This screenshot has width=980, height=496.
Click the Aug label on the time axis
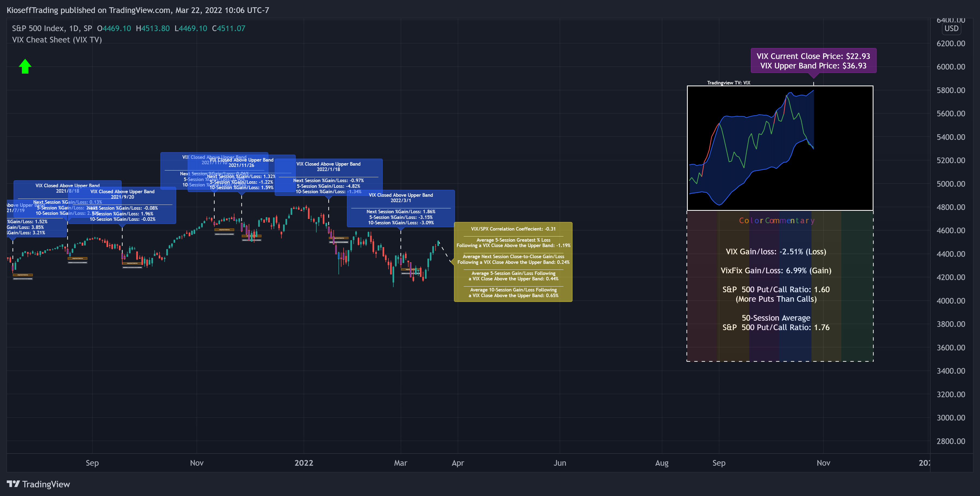[662, 463]
